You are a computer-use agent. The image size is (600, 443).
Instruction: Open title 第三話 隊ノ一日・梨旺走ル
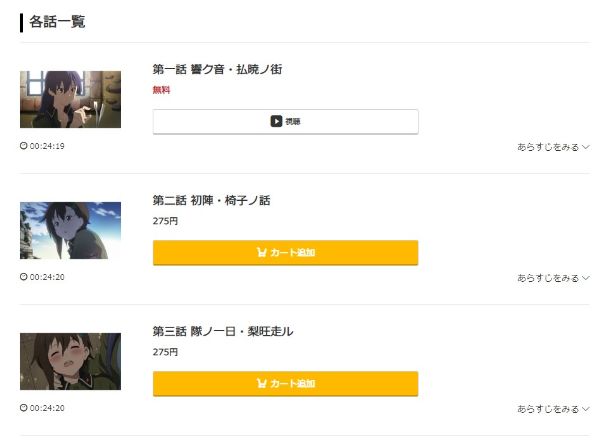point(222,331)
